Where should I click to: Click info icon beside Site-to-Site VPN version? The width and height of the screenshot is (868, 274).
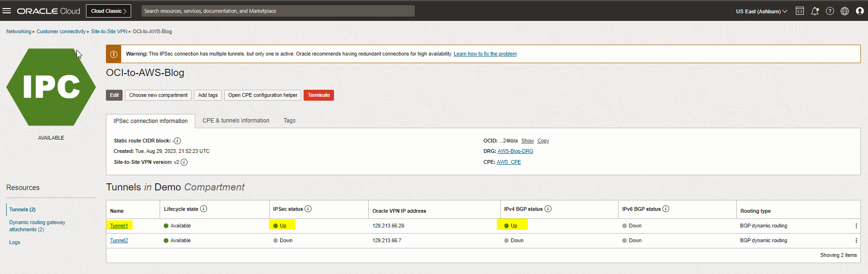click(x=184, y=162)
